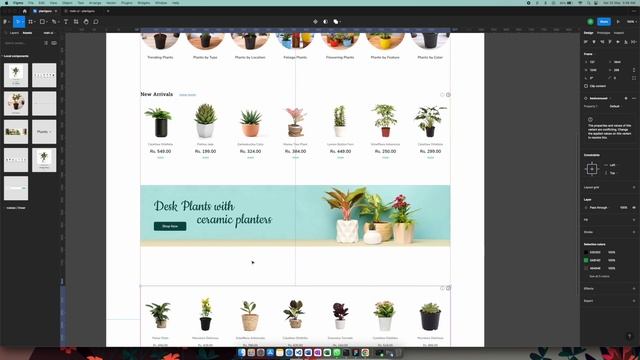Click the Shop Now banner button

170,226
